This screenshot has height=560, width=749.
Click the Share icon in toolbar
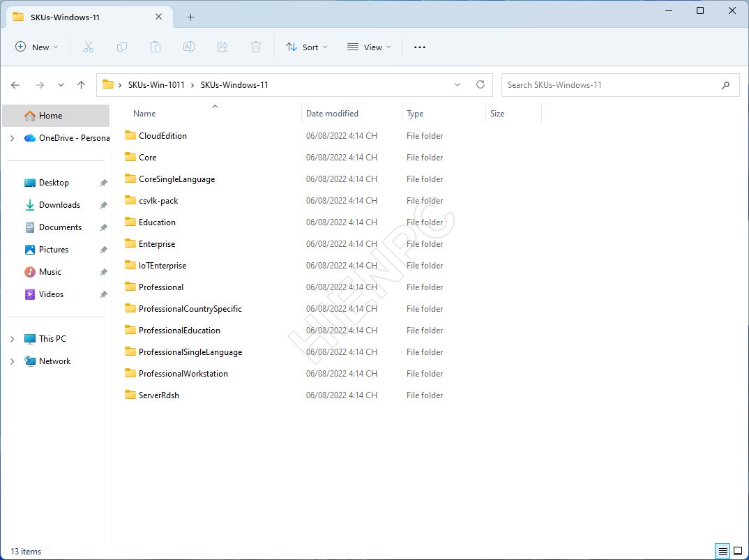point(222,47)
